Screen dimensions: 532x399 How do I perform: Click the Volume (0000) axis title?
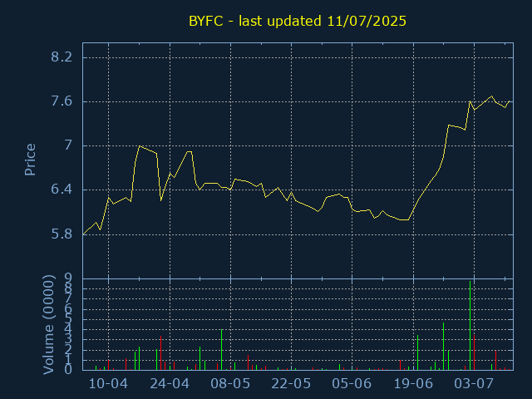click(x=48, y=325)
